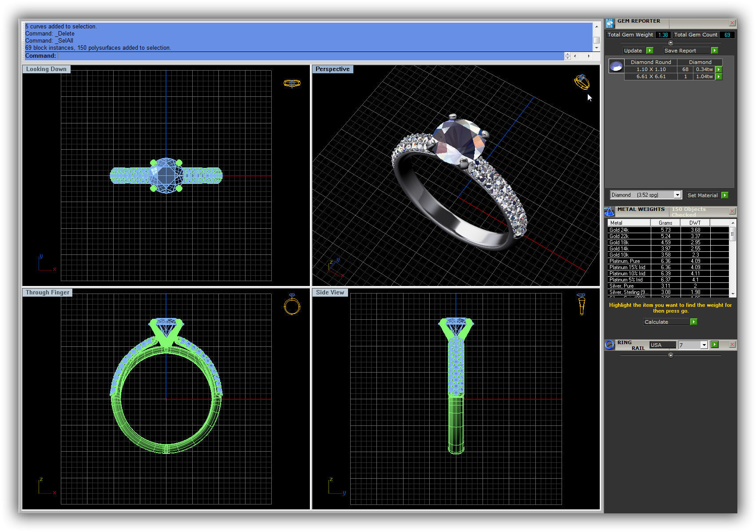Activate the Looking Down viewport label
The height and width of the screenshot is (532, 756).
46,69
